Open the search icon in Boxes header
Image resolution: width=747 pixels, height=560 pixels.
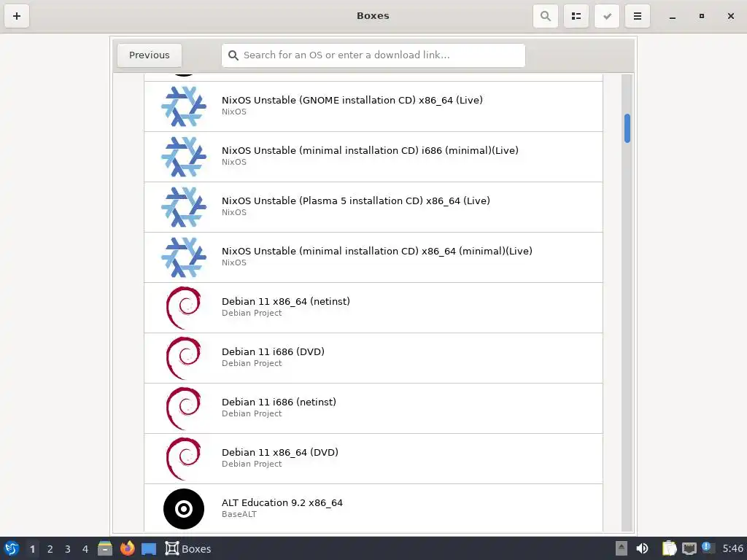click(546, 16)
